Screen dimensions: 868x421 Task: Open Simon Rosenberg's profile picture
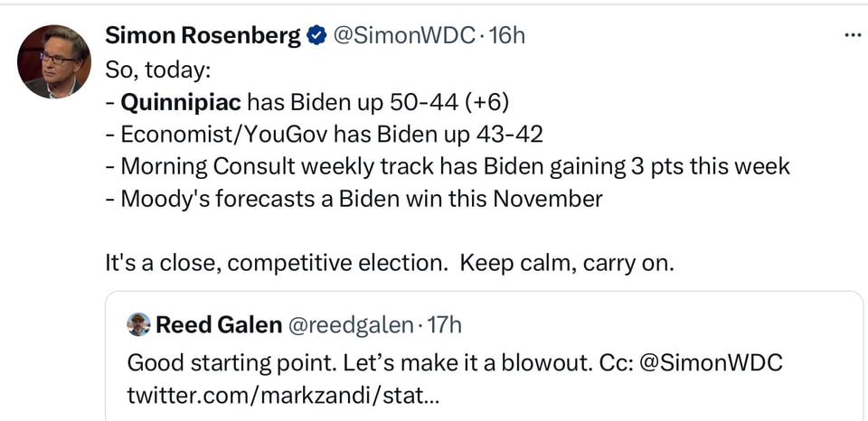53,61
